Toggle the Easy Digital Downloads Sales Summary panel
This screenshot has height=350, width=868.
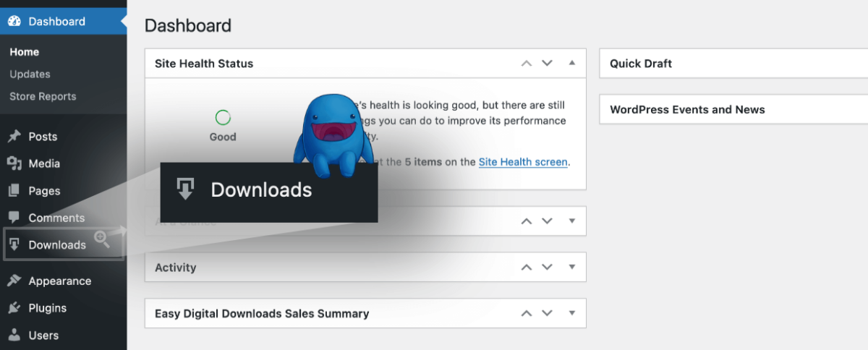coord(572,313)
